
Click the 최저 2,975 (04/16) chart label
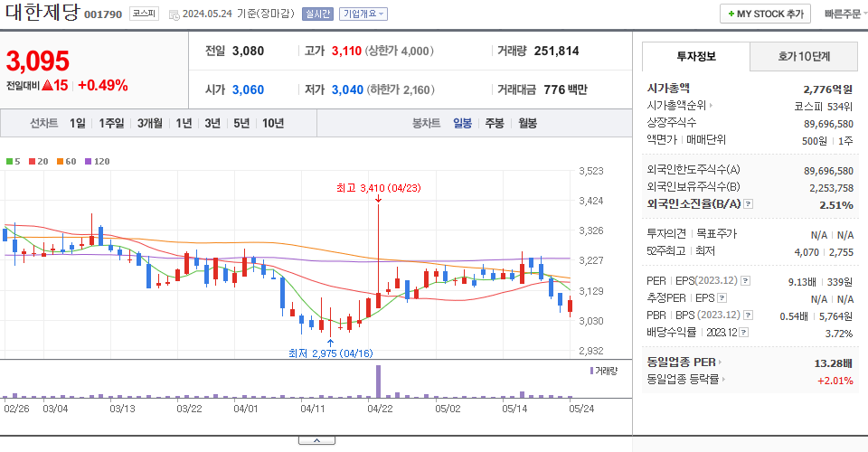point(331,353)
